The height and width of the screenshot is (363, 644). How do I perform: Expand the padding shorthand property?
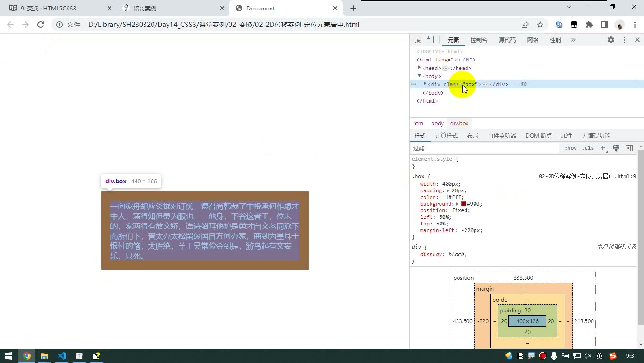pos(448,190)
